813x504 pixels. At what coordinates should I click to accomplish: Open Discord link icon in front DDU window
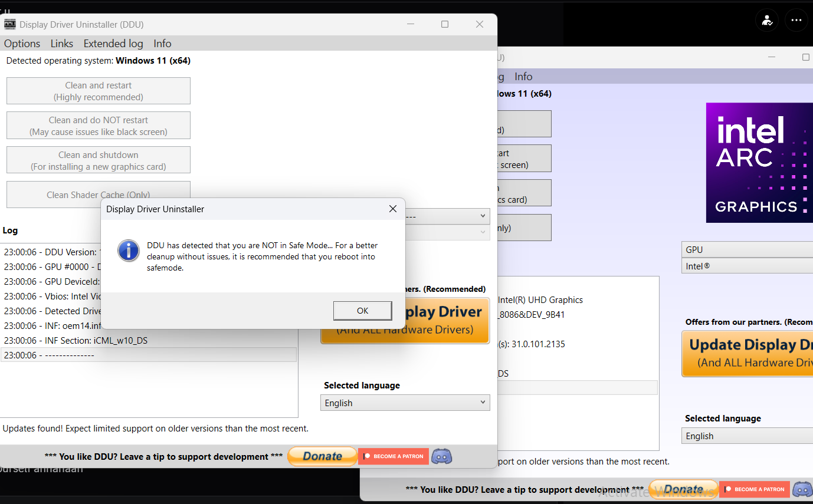[442, 456]
